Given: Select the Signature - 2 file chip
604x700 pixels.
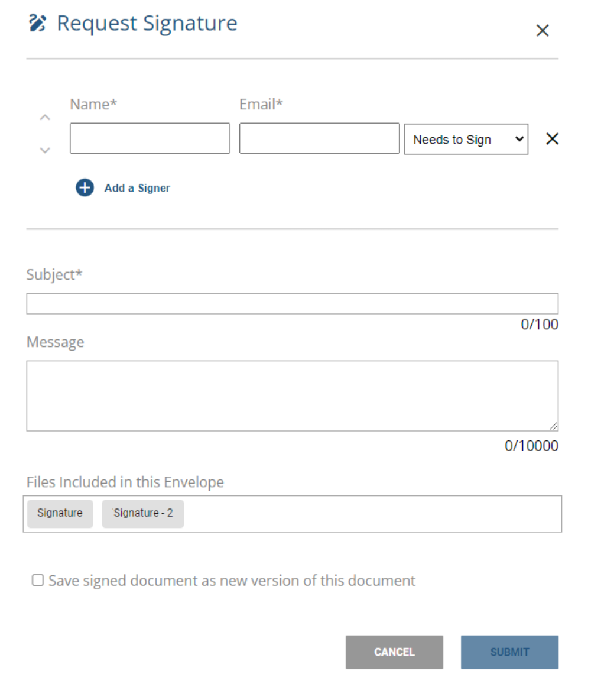Looking at the screenshot, I should click(142, 513).
